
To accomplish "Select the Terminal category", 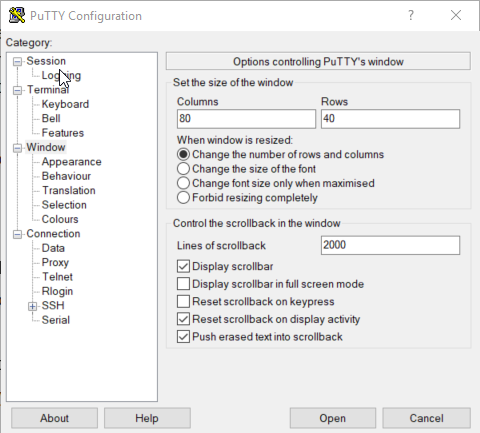I will (x=48, y=90).
